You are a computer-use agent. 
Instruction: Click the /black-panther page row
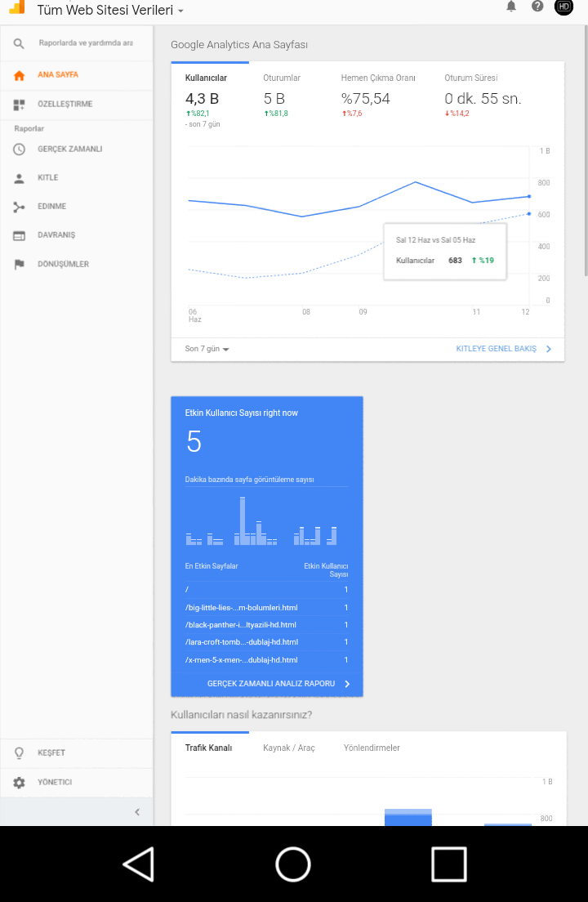point(266,625)
